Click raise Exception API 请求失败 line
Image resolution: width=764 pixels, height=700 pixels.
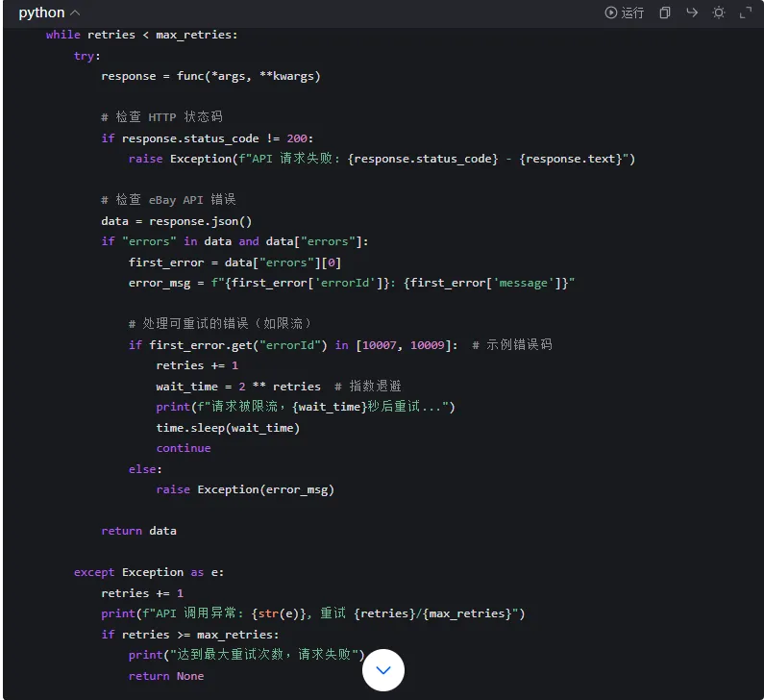382,159
